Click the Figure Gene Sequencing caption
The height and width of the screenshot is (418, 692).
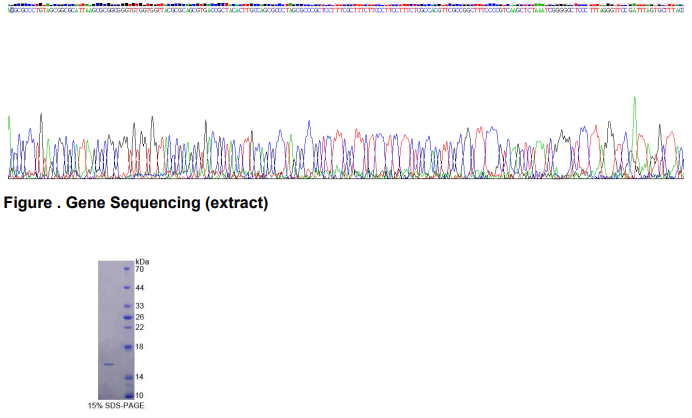136,204
